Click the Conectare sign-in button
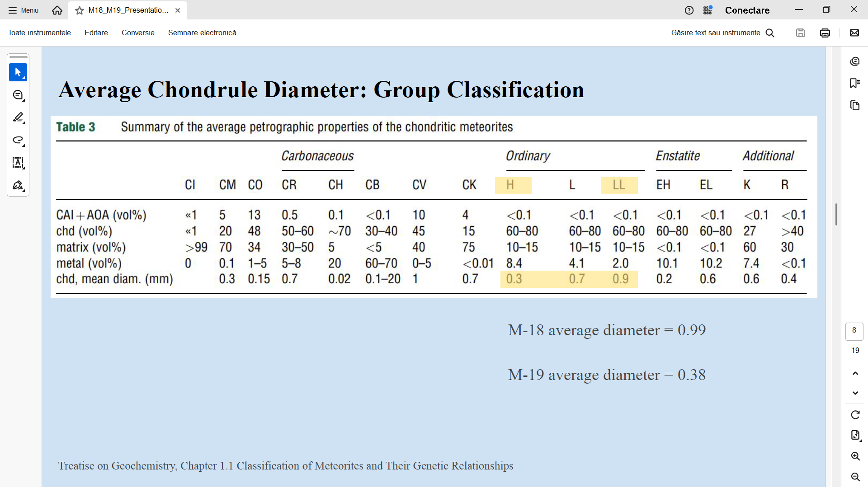Screen dimensions: 868x488 point(747,10)
